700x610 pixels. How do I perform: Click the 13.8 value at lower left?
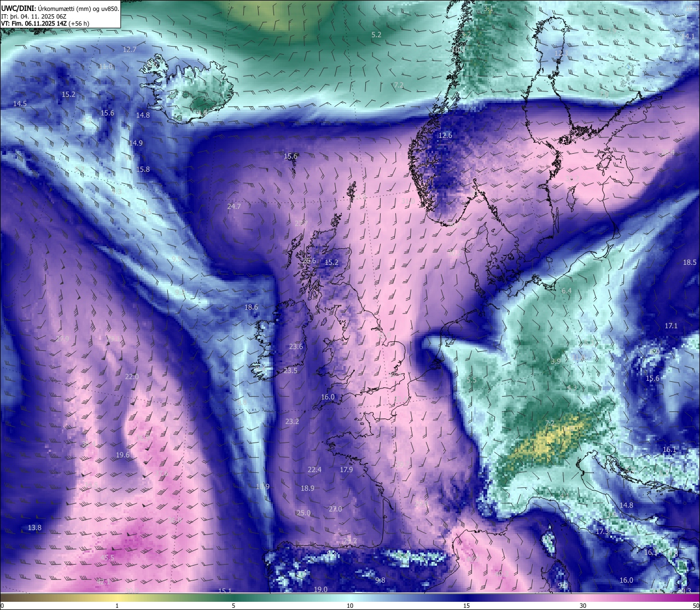[34, 527]
